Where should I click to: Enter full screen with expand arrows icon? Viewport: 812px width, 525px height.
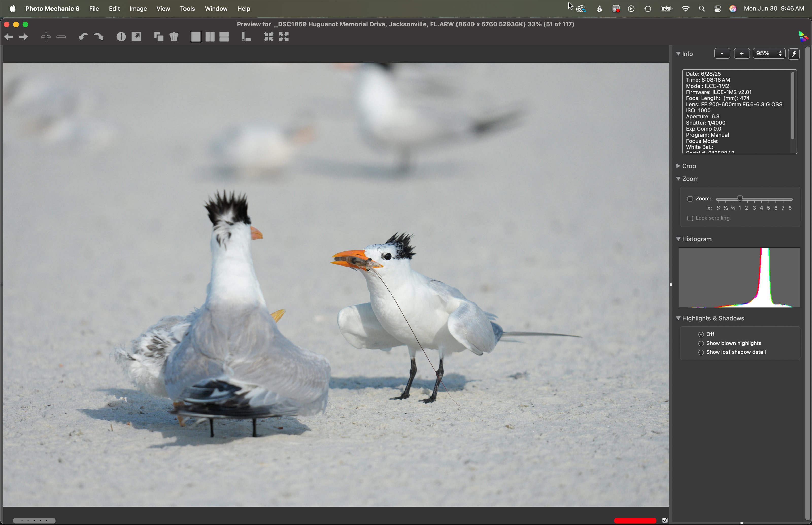pyautogui.click(x=284, y=37)
